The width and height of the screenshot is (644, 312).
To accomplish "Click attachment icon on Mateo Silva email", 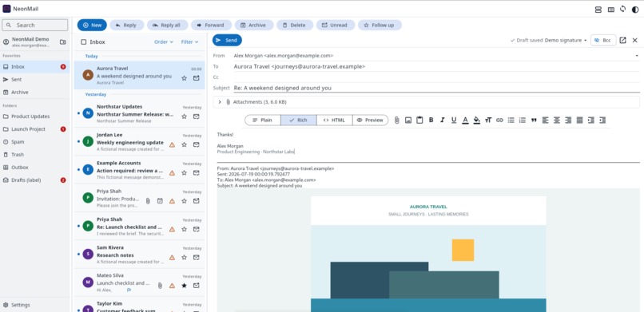I will (x=160, y=286).
